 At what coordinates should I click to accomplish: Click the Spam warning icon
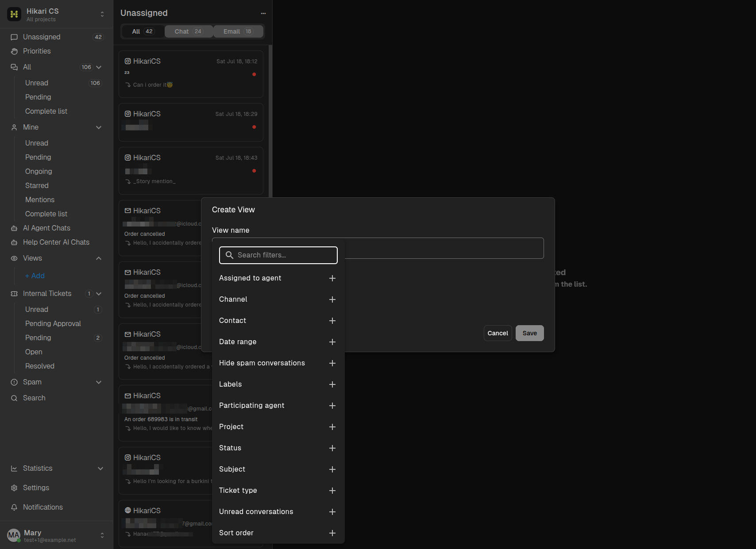point(14,382)
